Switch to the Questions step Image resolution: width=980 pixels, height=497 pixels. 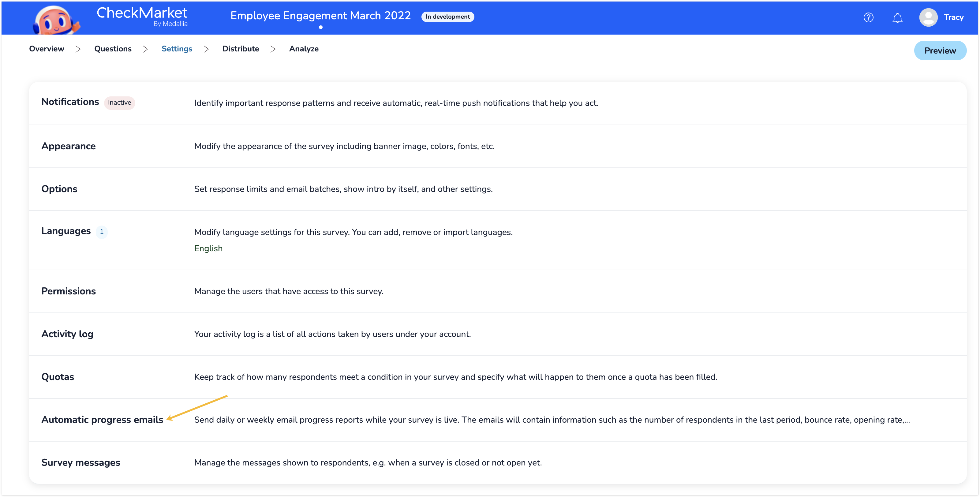pos(113,49)
